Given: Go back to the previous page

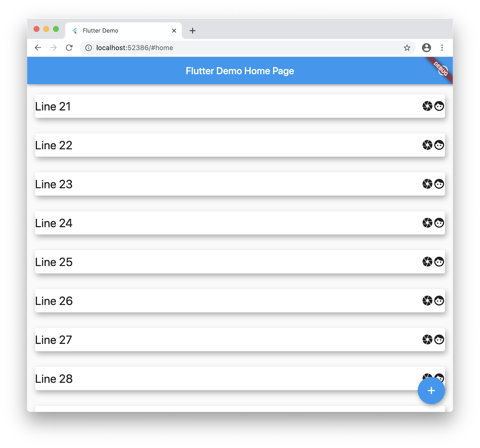Looking at the screenshot, I should (x=38, y=48).
